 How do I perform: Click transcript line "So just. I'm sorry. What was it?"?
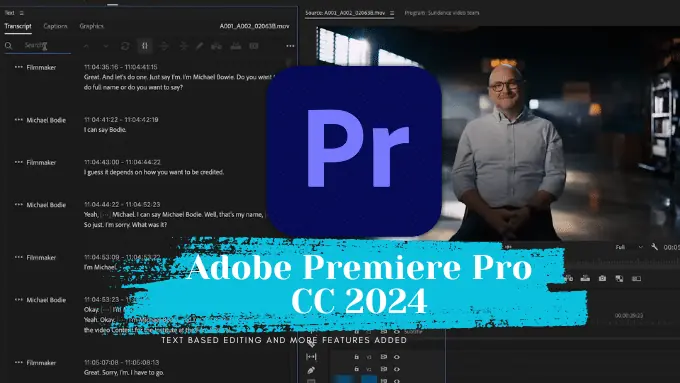point(125,225)
